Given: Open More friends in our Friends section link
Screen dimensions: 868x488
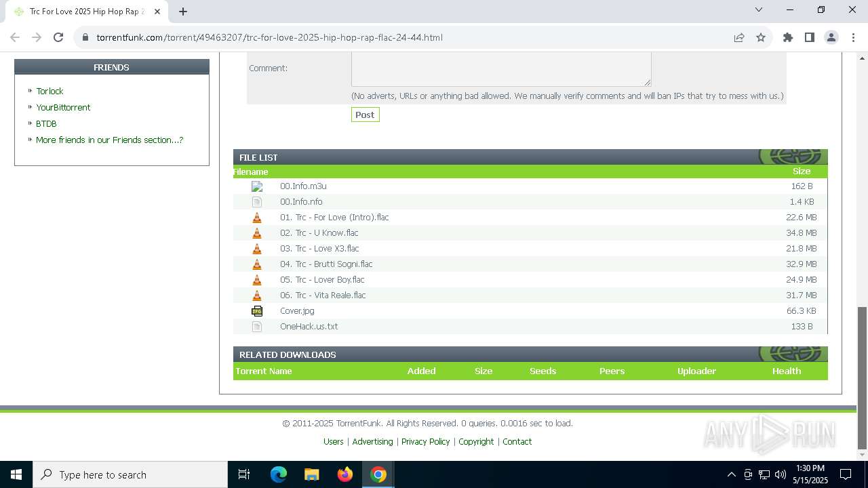Looking at the screenshot, I should pyautogui.click(x=109, y=140).
